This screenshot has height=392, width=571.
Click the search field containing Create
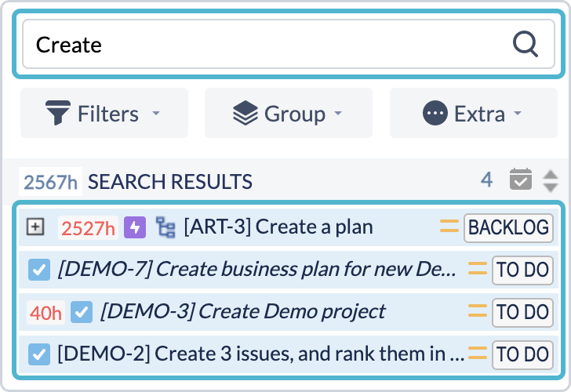click(267, 44)
